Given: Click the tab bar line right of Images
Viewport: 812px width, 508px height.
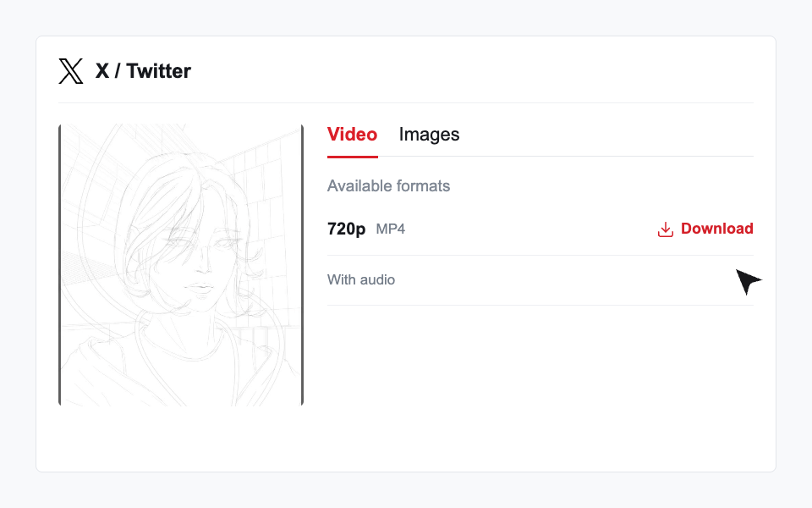Looking at the screenshot, I should point(606,156).
